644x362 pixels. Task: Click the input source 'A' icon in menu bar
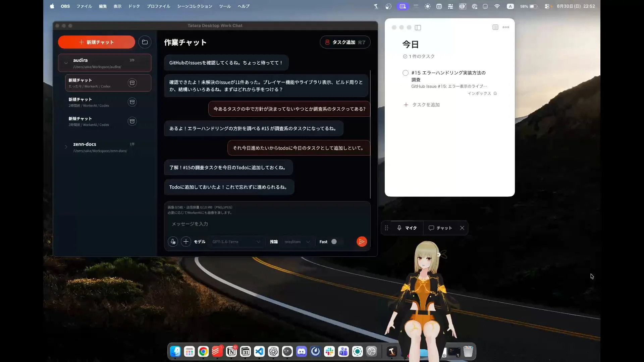tap(510, 6)
